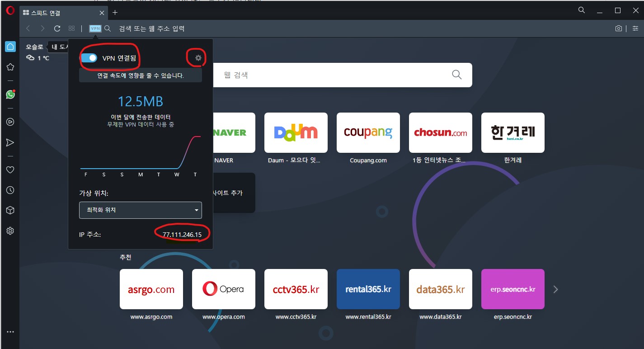Screen dimensions: 644x349
Task: Click the weather cloud icon
Action: pyautogui.click(x=30, y=57)
